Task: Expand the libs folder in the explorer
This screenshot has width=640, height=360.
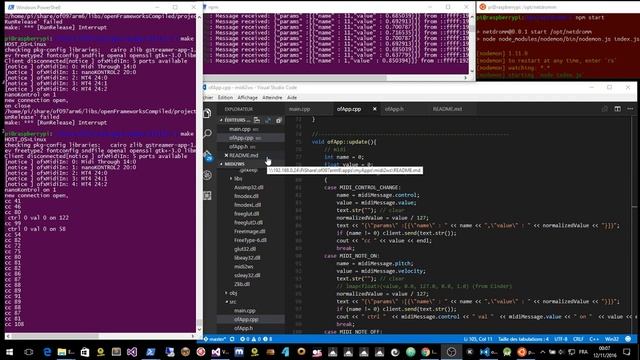Action: click(231, 179)
